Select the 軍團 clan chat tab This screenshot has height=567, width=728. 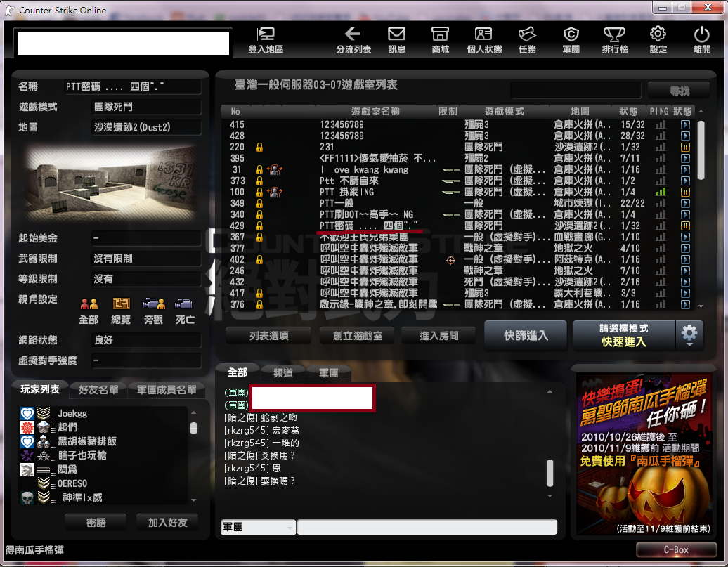click(329, 373)
